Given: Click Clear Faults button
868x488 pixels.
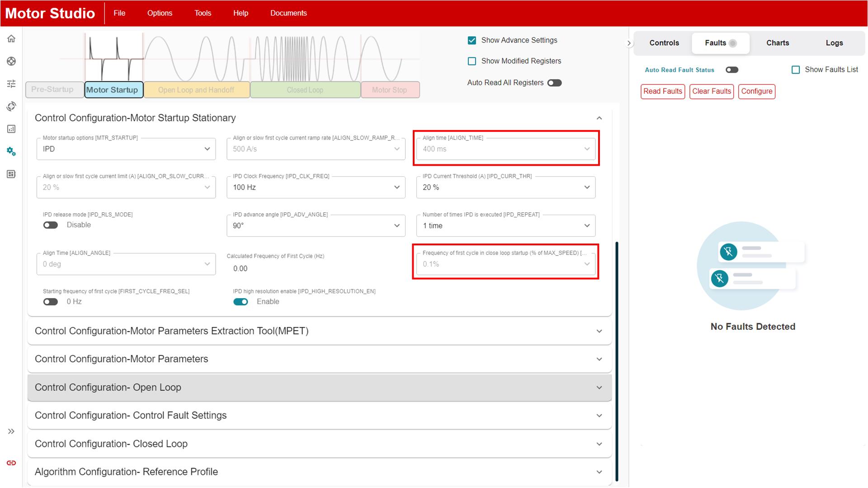Looking at the screenshot, I should click(x=711, y=91).
